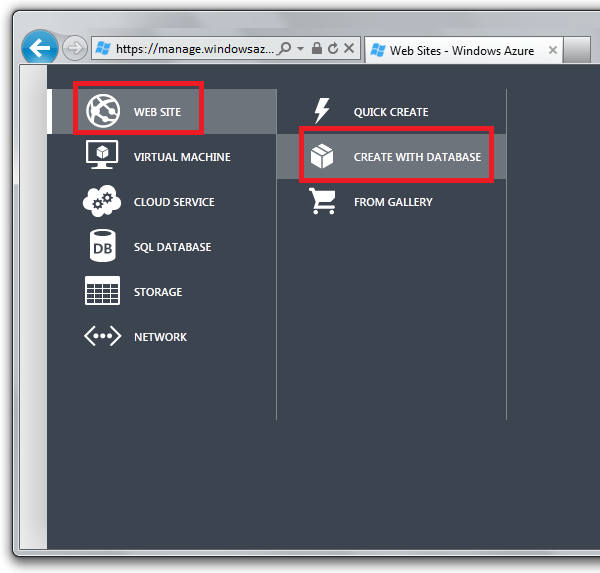Viewport: 600px width, 573px height.
Task: Click the From Gallery shopping cart icon
Action: [322, 201]
